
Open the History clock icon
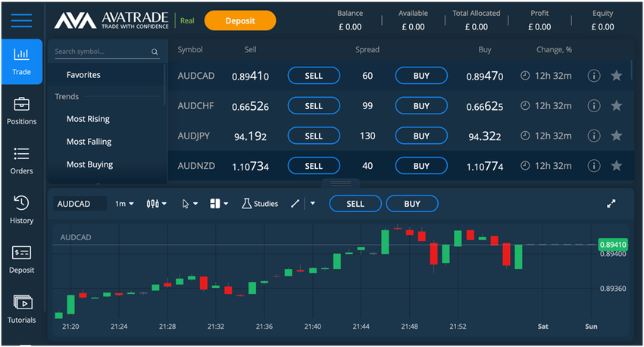(x=21, y=203)
